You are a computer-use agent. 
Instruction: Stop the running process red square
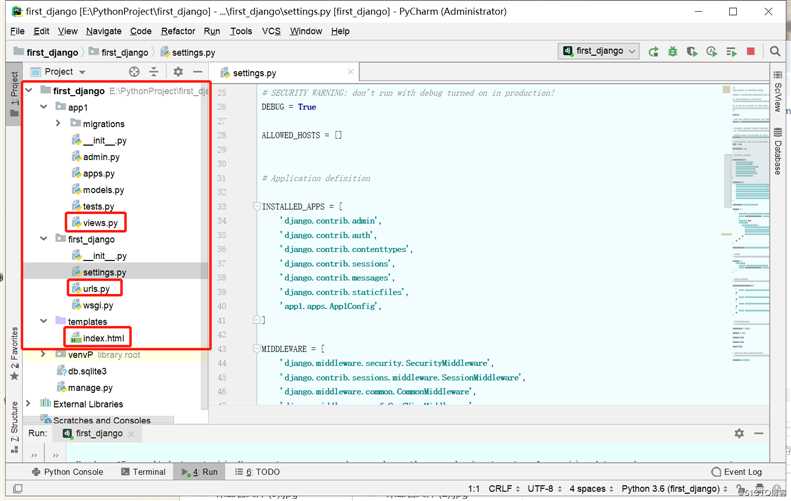click(751, 51)
